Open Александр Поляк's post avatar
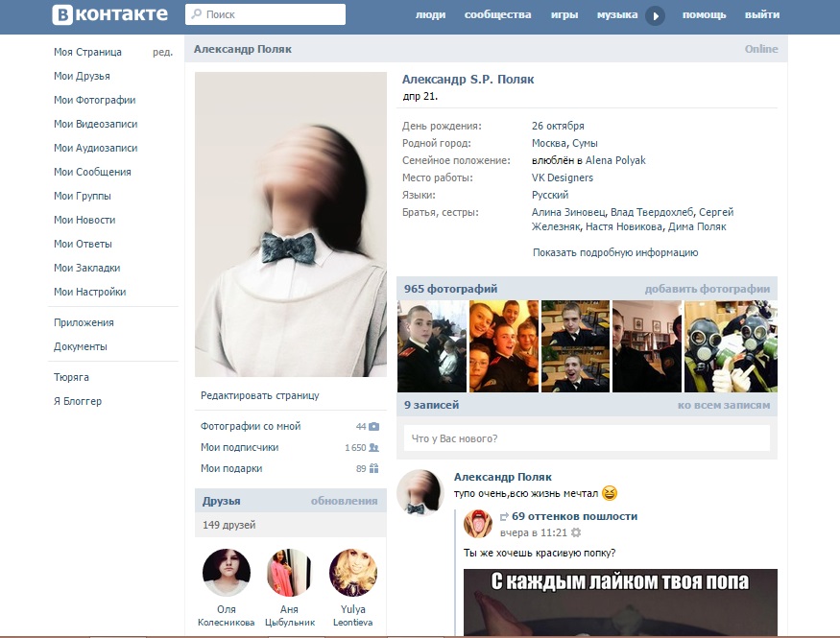The image size is (840, 638). pos(420,493)
